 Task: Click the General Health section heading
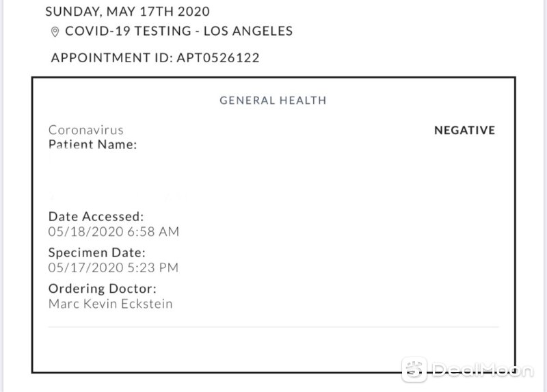click(x=273, y=101)
